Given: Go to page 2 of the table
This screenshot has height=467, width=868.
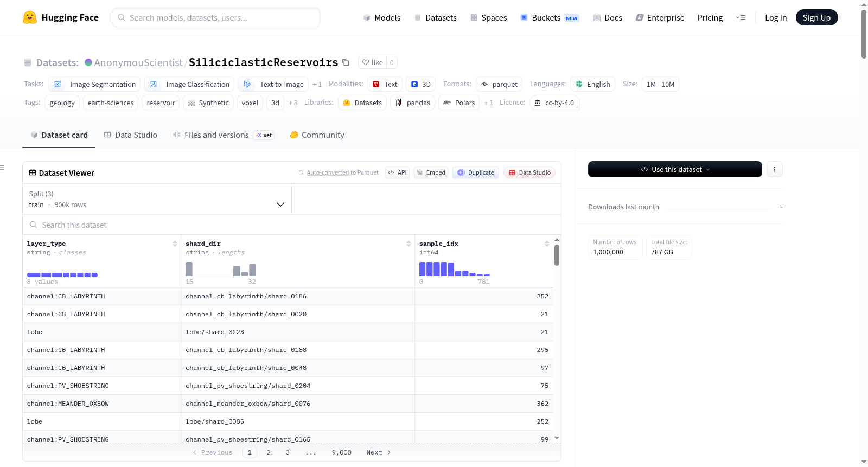Looking at the screenshot, I should [x=269, y=452].
